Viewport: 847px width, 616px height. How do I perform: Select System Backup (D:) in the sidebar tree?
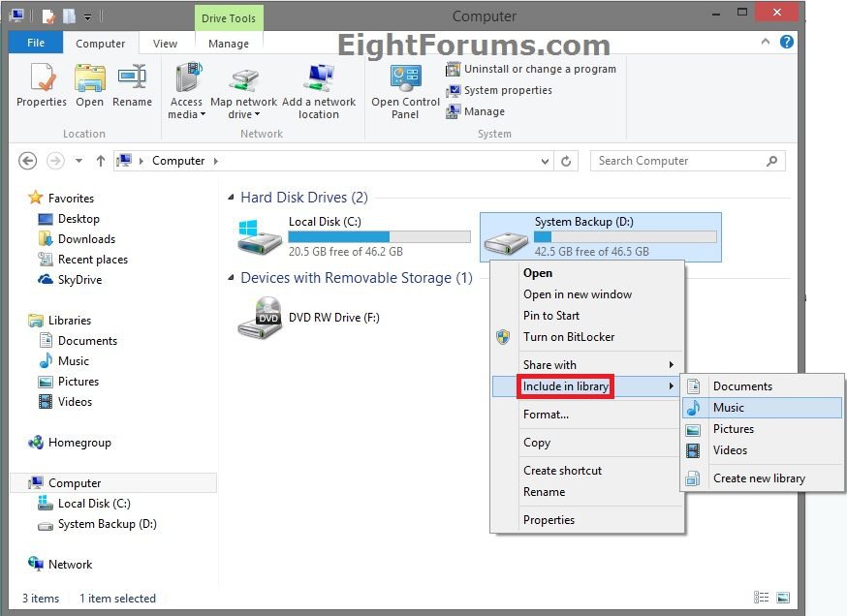97,524
